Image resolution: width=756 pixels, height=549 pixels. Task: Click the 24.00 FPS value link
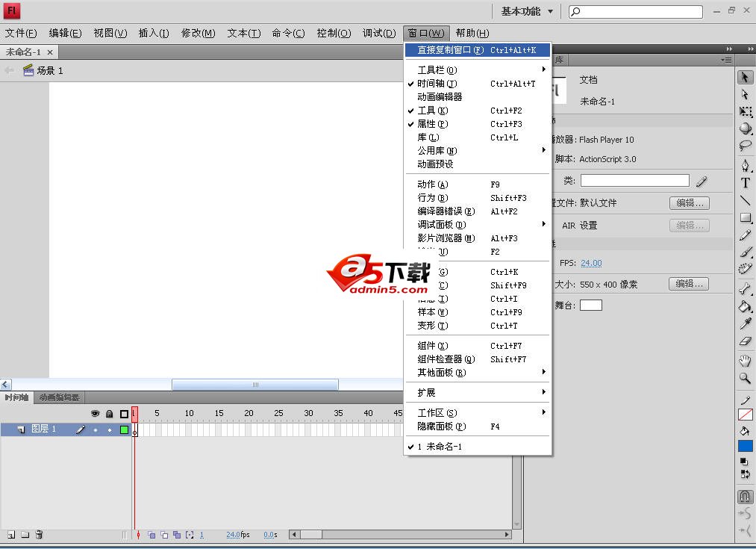pyautogui.click(x=591, y=263)
